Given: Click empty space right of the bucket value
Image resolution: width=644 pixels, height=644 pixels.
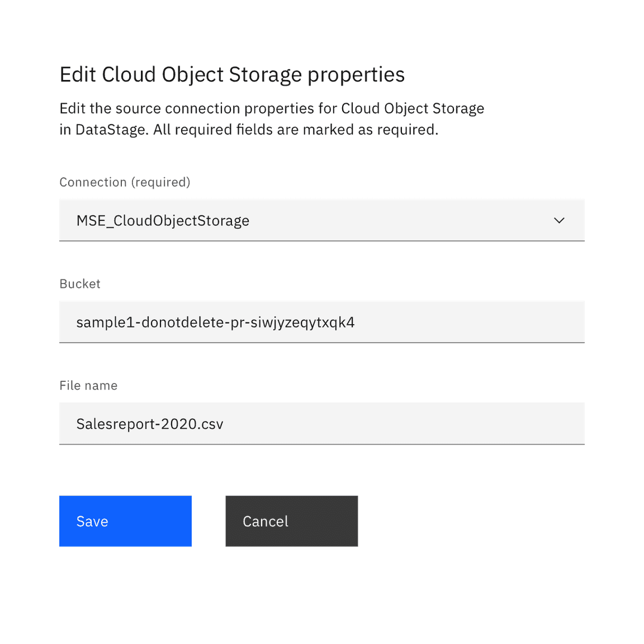Looking at the screenshot, I should [470, 322].
